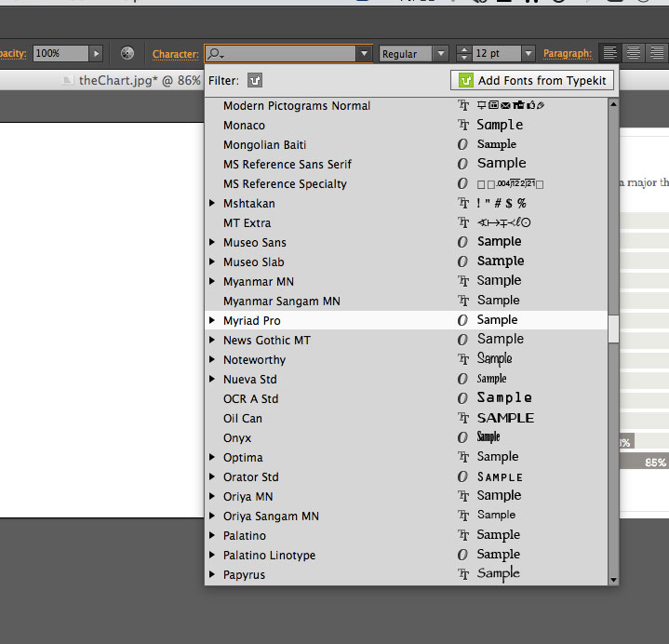Click TrueType icon beside Noteworthy
This screenshot has width=669, height=644.
point(463,359)
